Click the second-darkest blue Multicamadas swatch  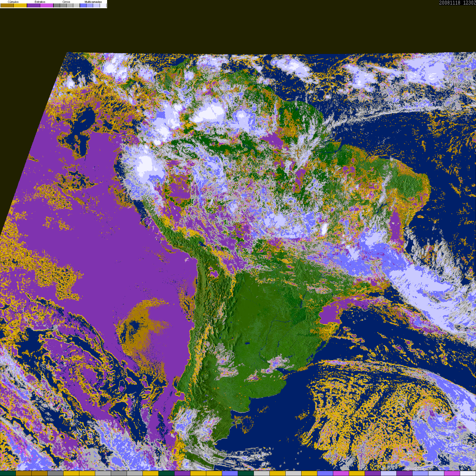pyautogui.click(x=90, y=5)
